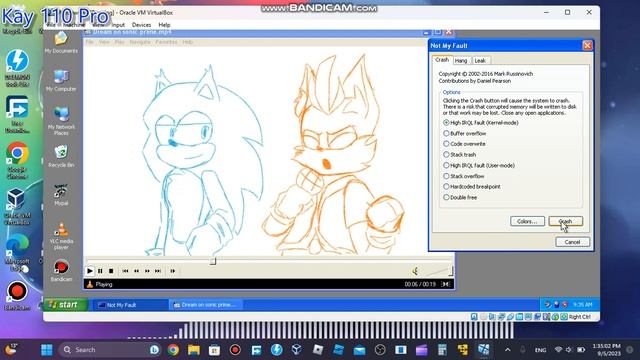Open the Windows XP start button
The image size is (640, 360).
pos(66,304)
